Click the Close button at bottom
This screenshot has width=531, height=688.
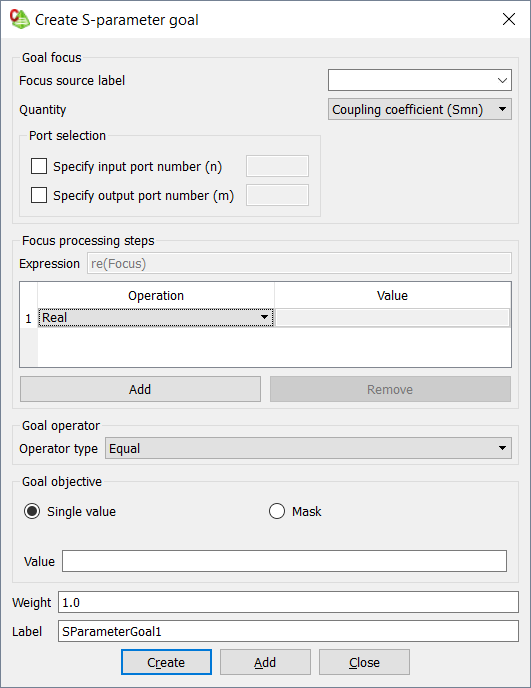click(364, 662)
